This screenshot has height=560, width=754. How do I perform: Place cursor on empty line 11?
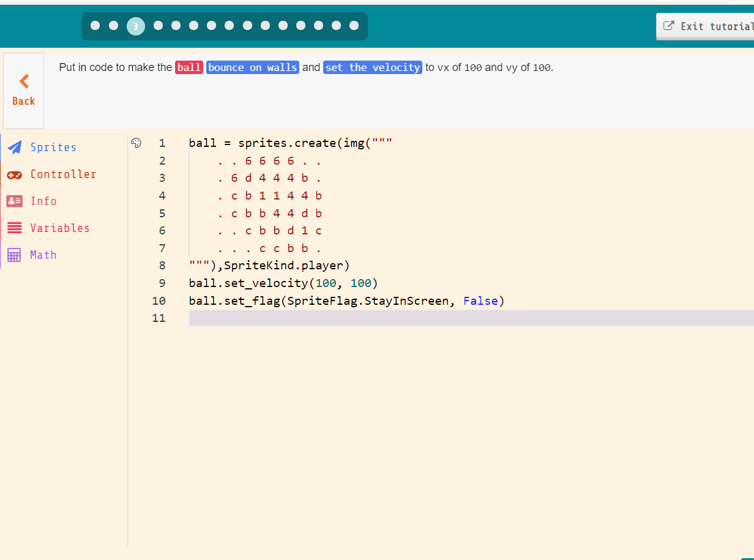pos(306,318)
